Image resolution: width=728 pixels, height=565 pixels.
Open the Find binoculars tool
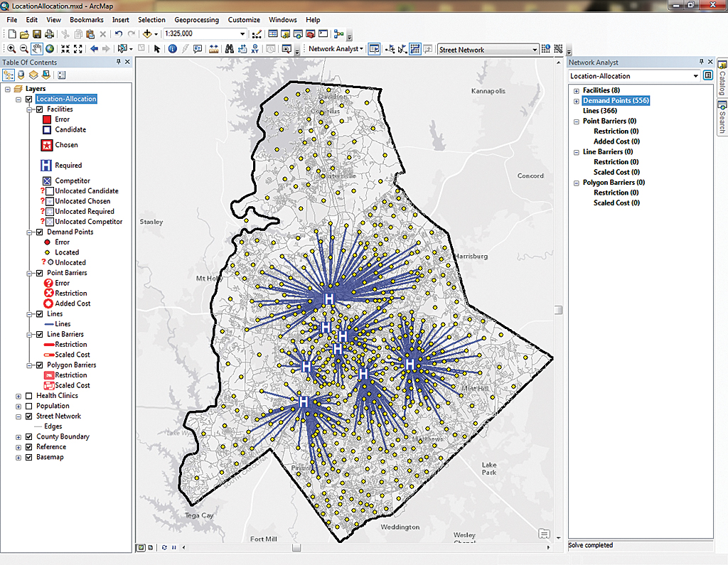pyautogui.click(x=230, y=49)
